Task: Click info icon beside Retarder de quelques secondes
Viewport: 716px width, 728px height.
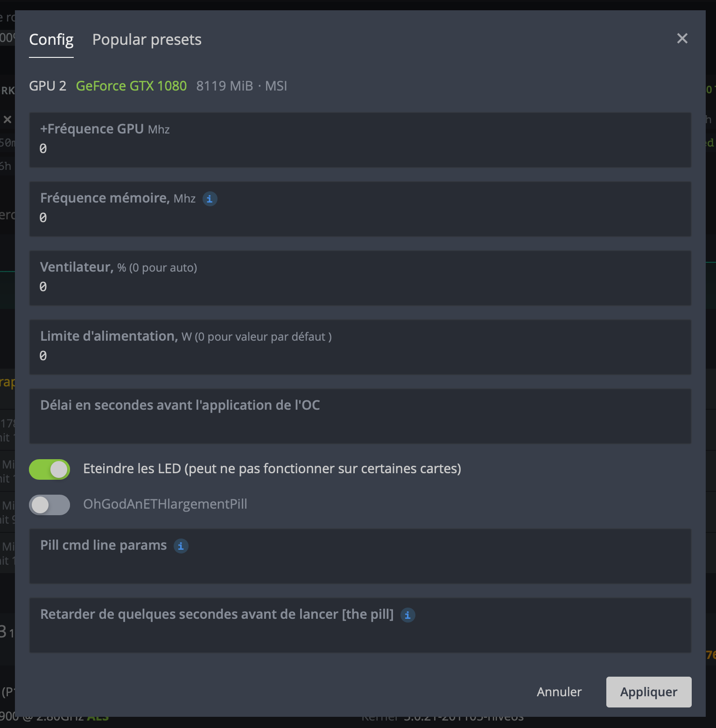Action: point(407,615)
